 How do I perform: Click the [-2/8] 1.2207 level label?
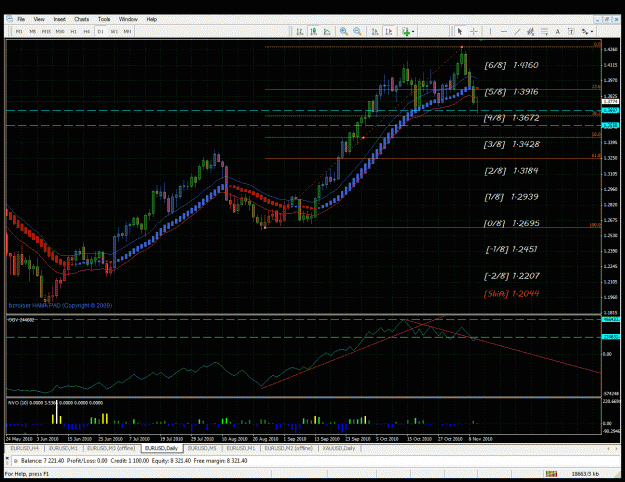[x=511, y=276]
